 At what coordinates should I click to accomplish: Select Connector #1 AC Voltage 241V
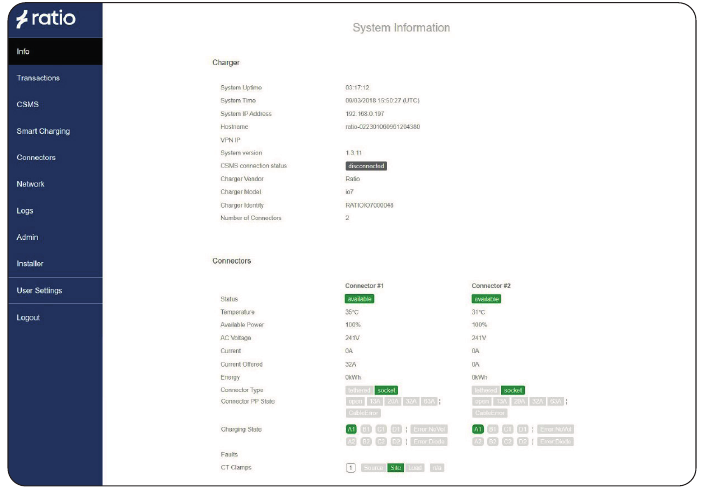click(352, 338)
